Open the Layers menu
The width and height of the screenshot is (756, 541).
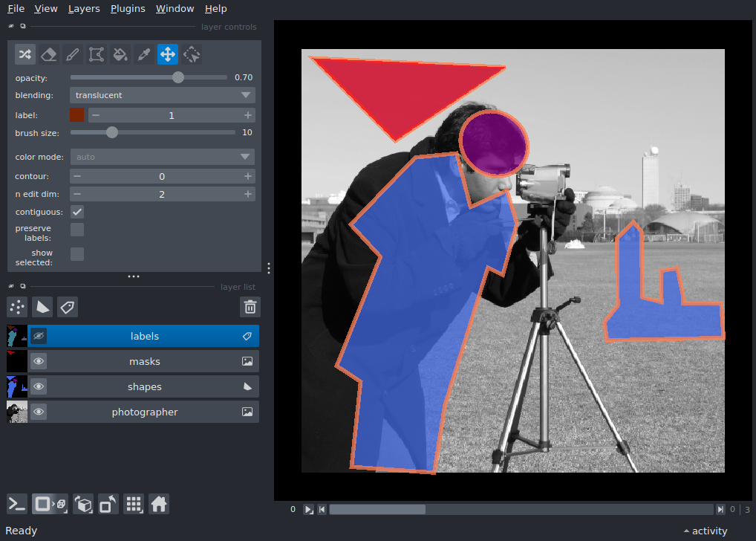pyautogui.click(x=84, y=9)
